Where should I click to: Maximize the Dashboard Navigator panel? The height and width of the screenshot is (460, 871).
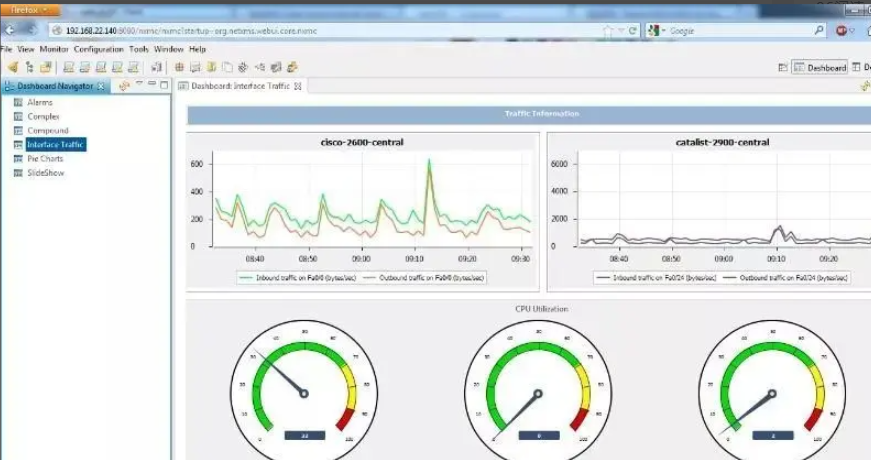click(x=164, y=85)
